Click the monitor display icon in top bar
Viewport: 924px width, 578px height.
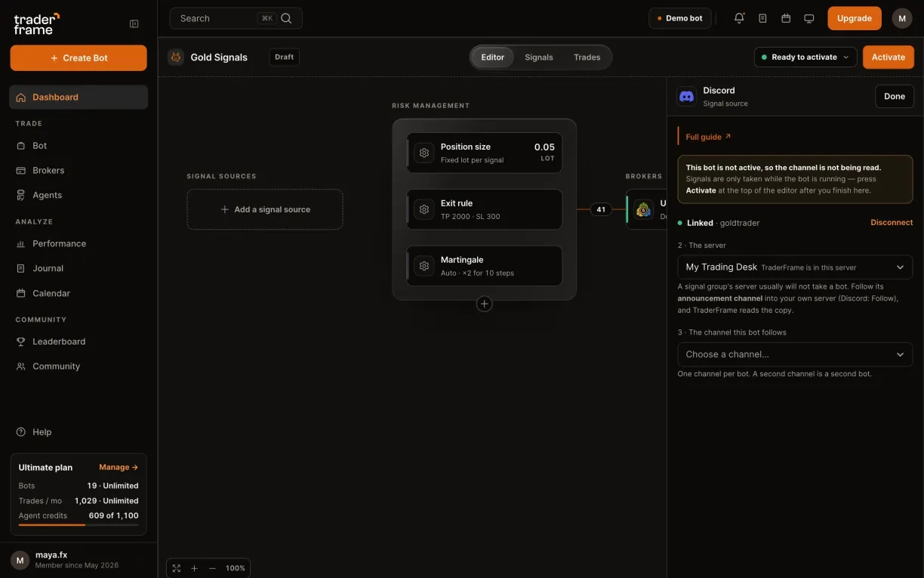tap(809, 18)
